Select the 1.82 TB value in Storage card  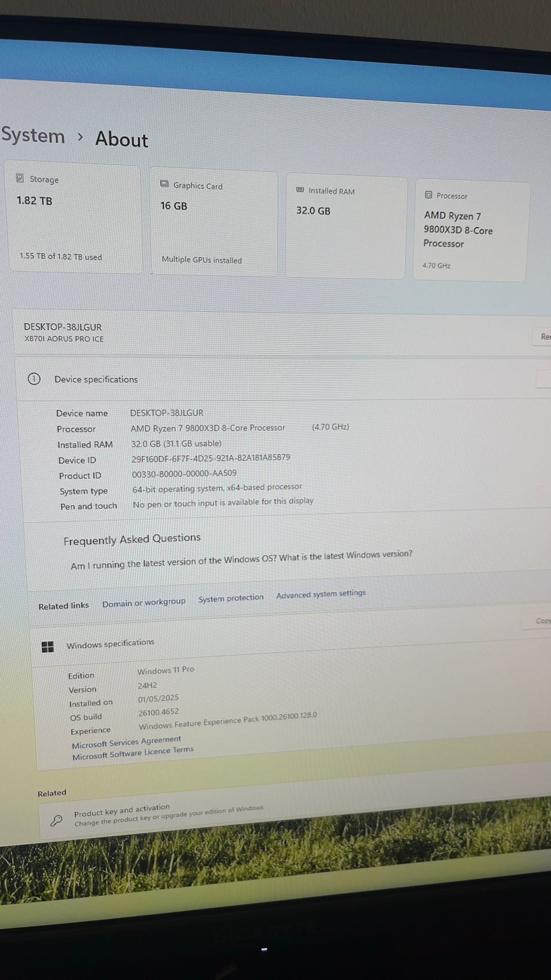pos(34,200)
